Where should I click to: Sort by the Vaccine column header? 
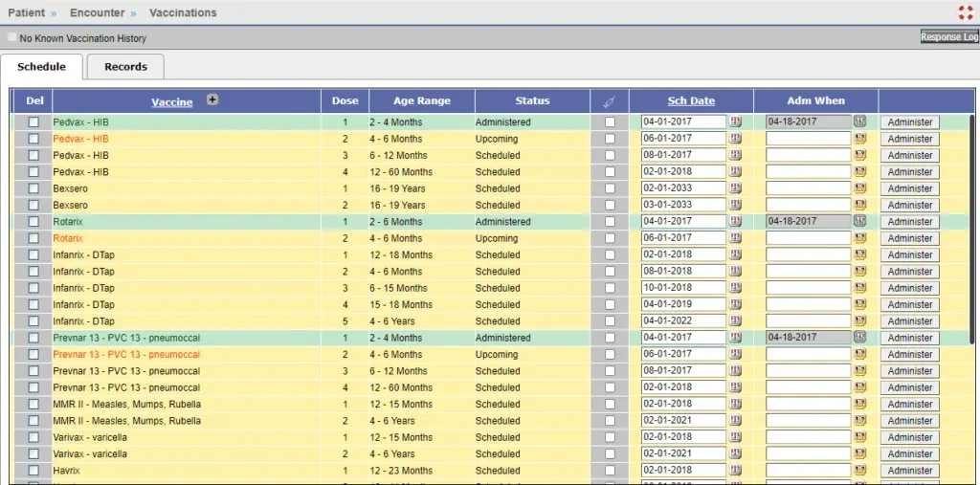[172, 101]
